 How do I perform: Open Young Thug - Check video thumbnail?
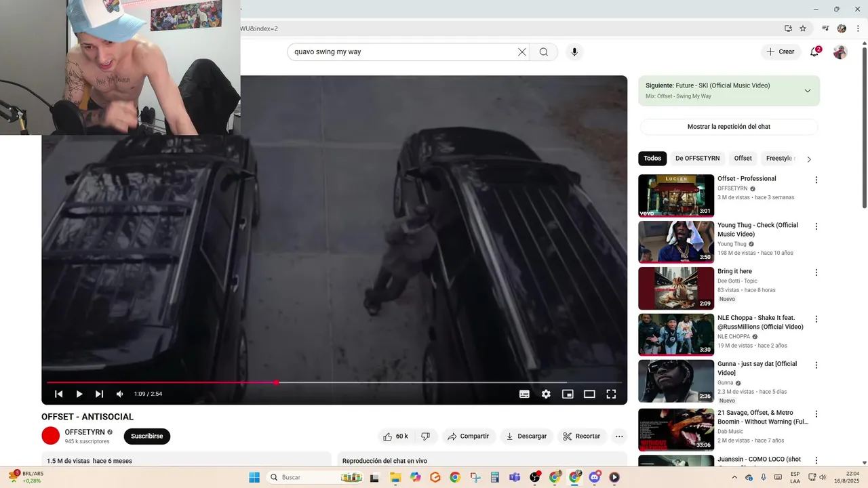[x=676, y=242]
